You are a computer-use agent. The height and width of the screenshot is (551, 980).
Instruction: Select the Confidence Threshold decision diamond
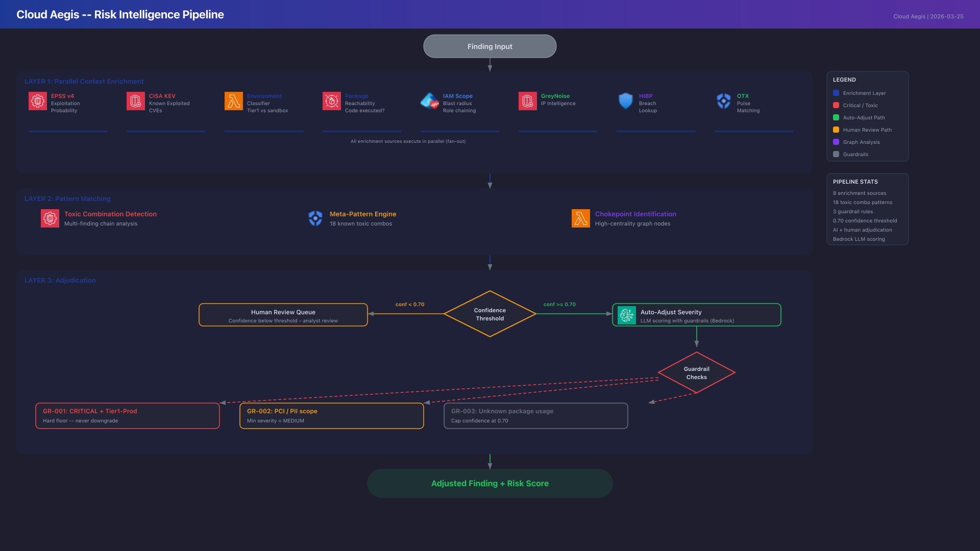(489, 314)
